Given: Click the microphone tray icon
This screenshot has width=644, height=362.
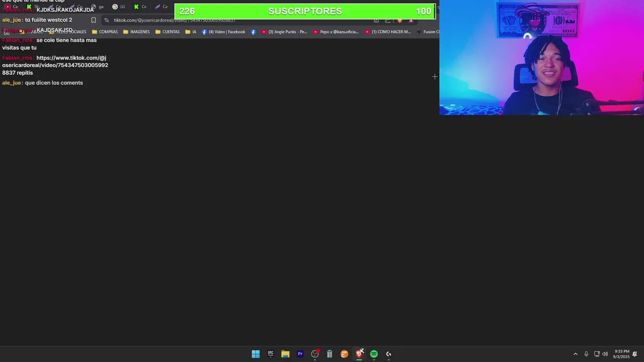Looking at the screenshot, I should [x=586, y=354].
